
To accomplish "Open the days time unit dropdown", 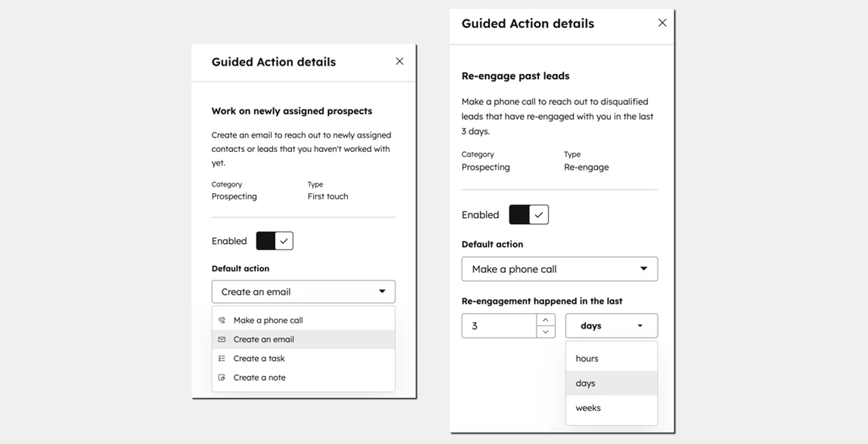I will coord(611,325).
